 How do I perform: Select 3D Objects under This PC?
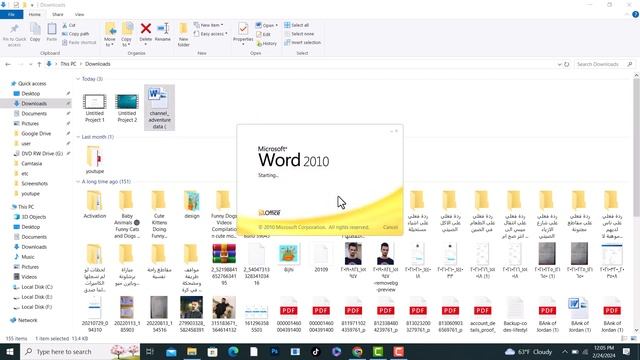pos(33,217)
